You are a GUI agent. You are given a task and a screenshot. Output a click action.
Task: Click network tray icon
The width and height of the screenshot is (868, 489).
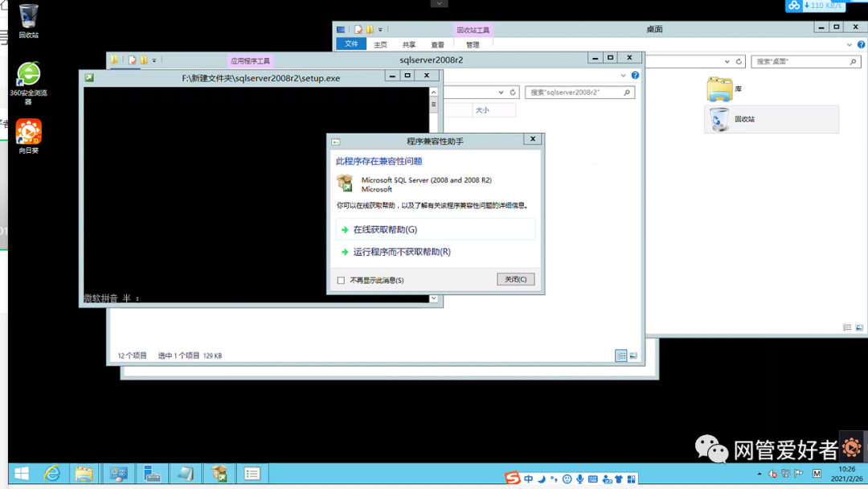pyautogui.click(x=785, y=474)
